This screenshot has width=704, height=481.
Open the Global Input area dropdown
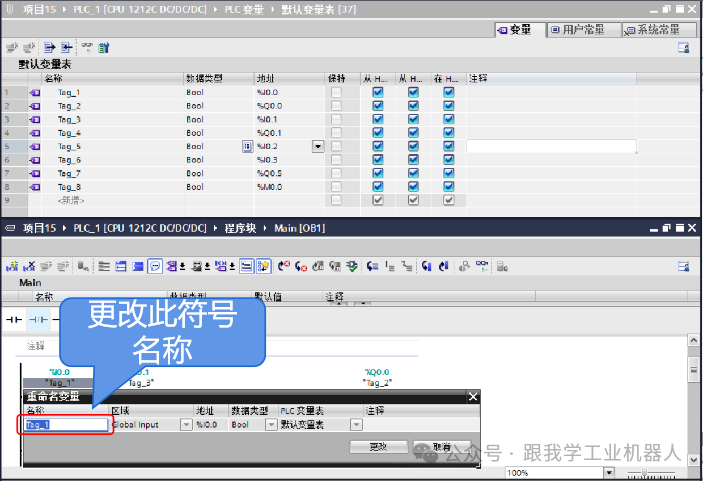tap(186, 424)
